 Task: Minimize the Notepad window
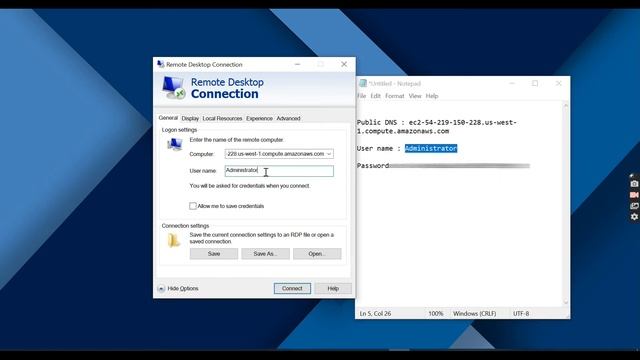tap(512, 83)
